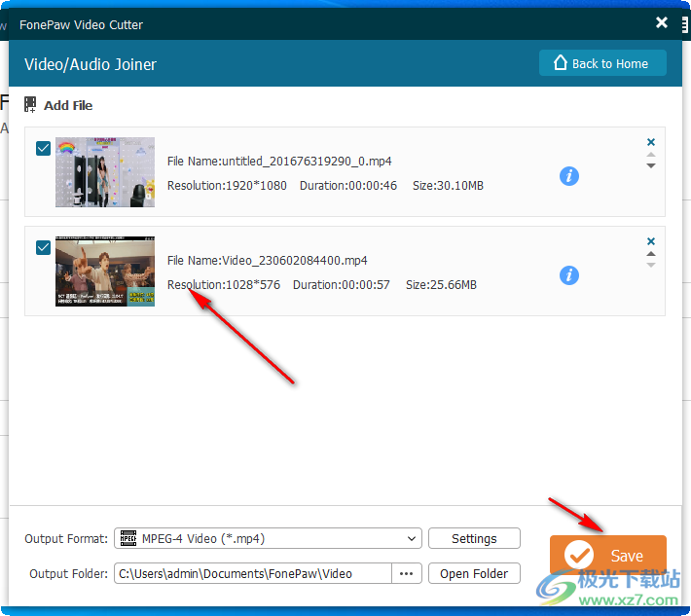Screen dimensions: 691x616
Task: Remove untitled_201676319290_0.mp4 from the list
Action: pyautogui.click(x=651, y=142)
